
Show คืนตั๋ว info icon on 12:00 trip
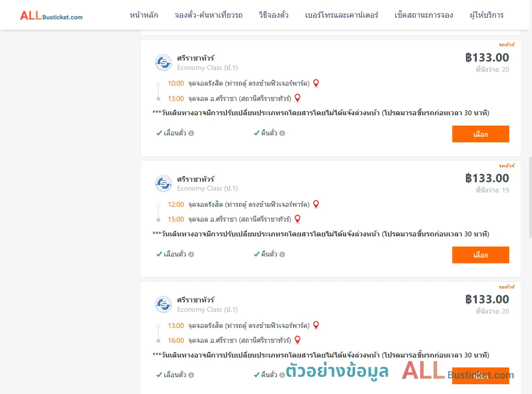[282, 254]
